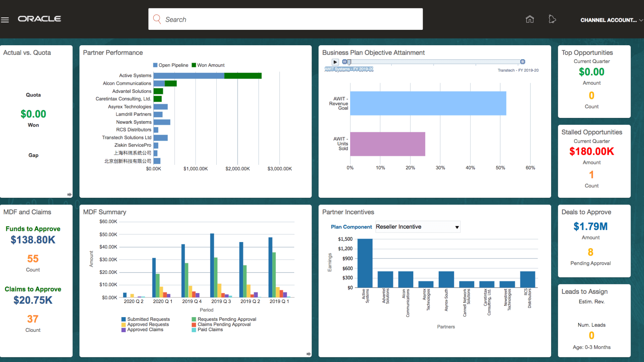Click the search magnifier icon

coord(157,19)
